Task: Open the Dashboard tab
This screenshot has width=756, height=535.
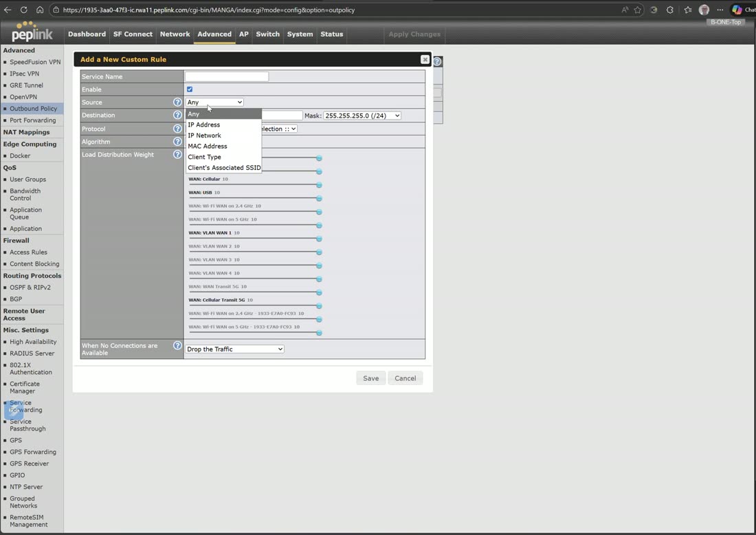Action: coord(87,34)
